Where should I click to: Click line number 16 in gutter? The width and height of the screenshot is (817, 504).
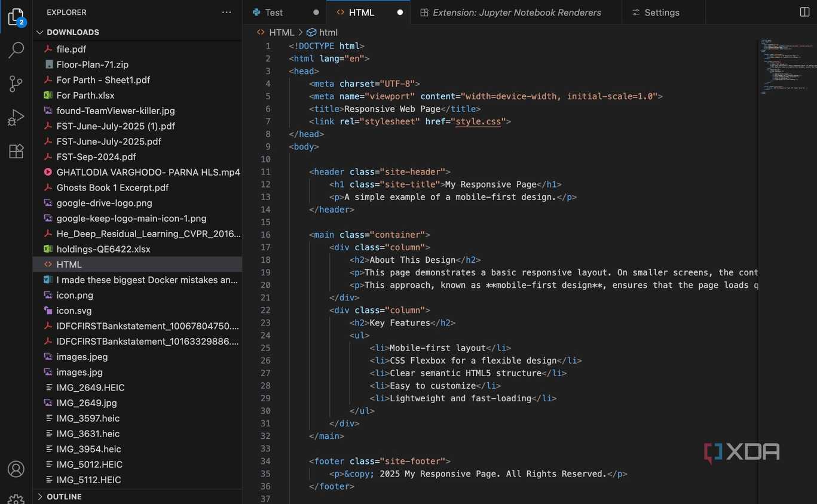[265, 235]
